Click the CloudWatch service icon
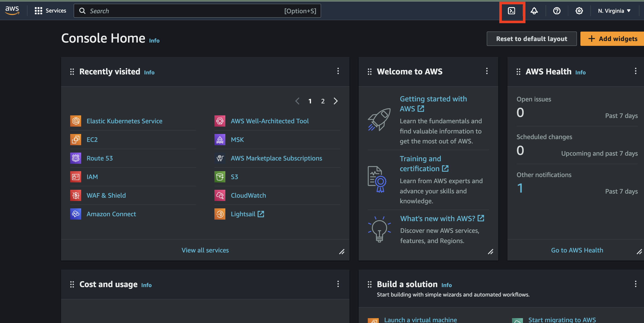Image resolution: width=644 pixels, height=323 pixels. (x=220, y=195)
